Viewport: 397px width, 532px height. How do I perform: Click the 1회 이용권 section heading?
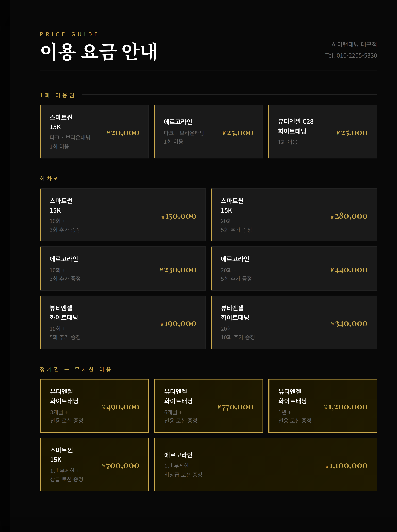(x=57, y=95)
